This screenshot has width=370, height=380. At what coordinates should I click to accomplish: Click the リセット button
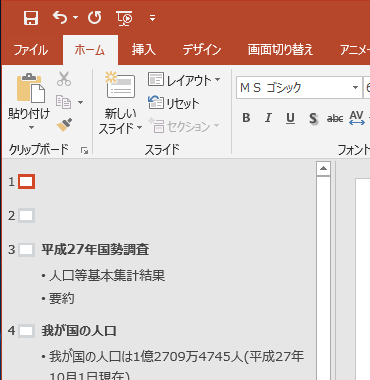tap(173, 103)
